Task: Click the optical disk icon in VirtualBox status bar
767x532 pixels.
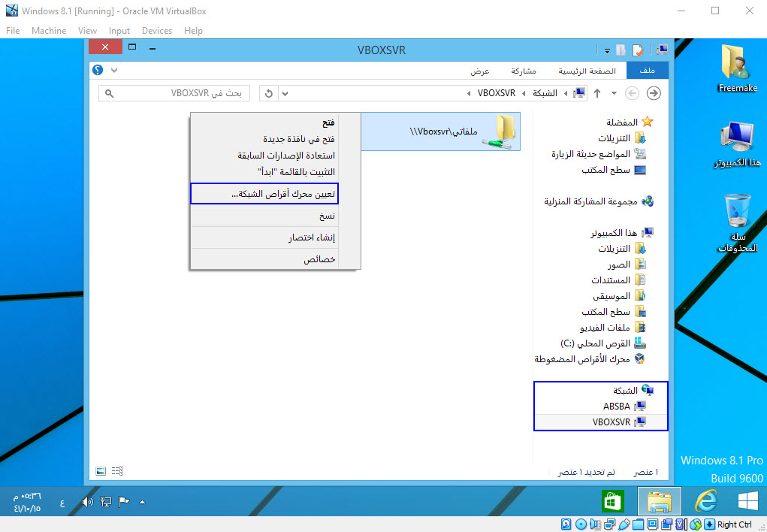Action: 581,524
